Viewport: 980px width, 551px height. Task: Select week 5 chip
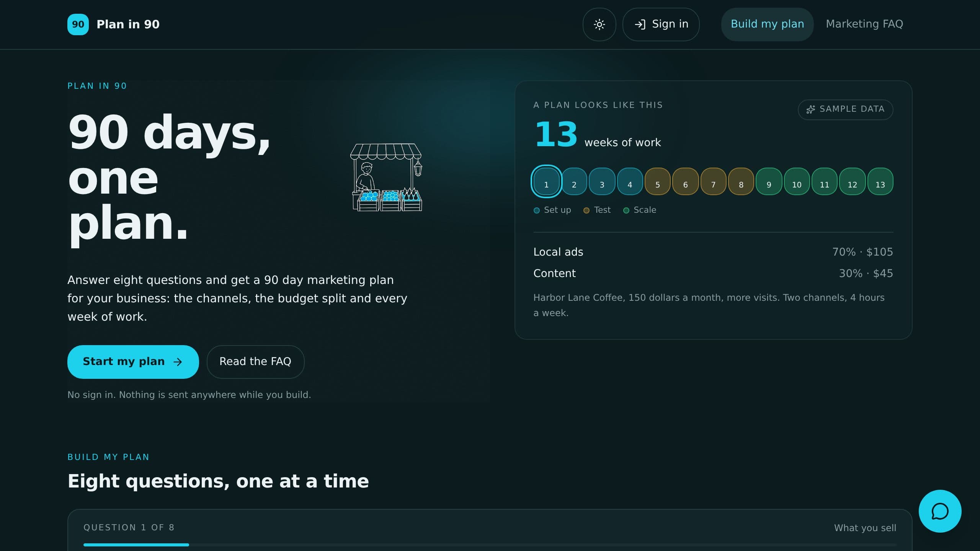tap(658, 181)
